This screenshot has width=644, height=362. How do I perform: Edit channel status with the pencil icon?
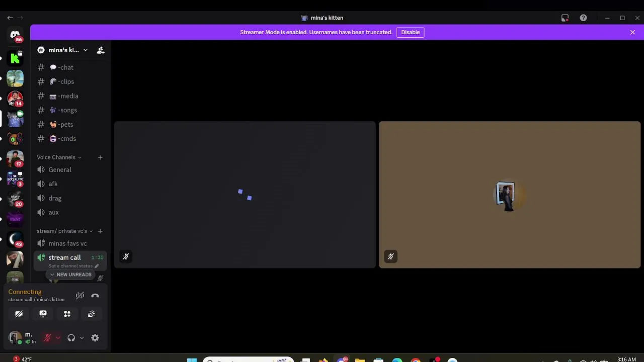(97, 266)
